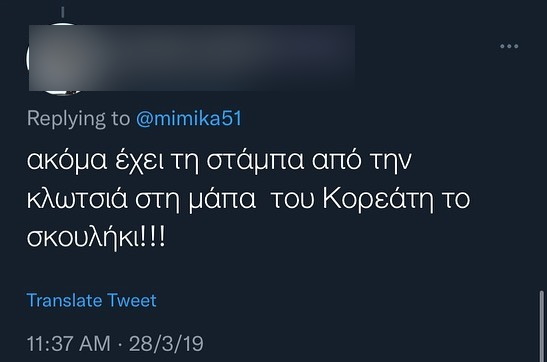Click the thread connector line above avatar
Viewport: 547px width, 362px height.
[x=63, y=12]
